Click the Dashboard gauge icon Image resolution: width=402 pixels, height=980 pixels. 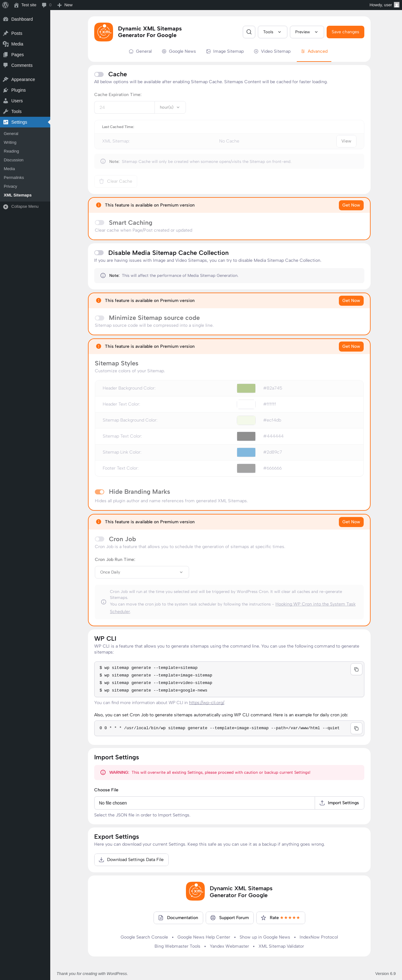pyautogui.click(x=6, y=19)
